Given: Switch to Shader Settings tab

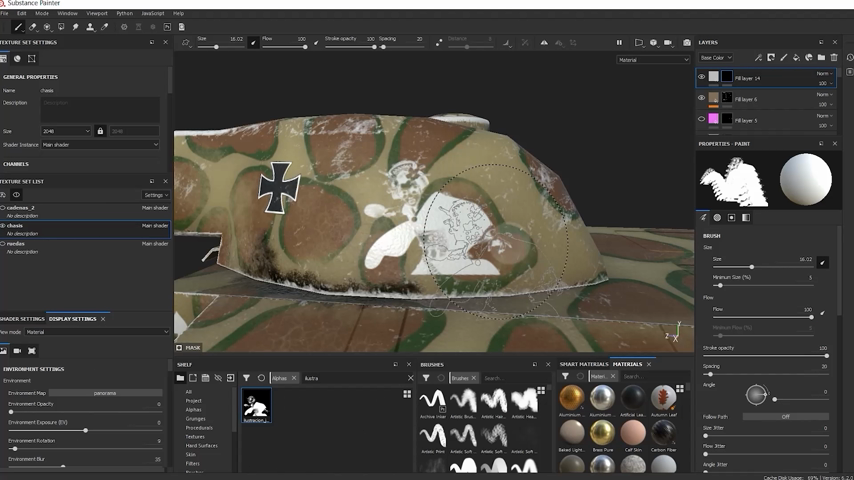Looking at the screenshot, I should click(x=22, y=319).
